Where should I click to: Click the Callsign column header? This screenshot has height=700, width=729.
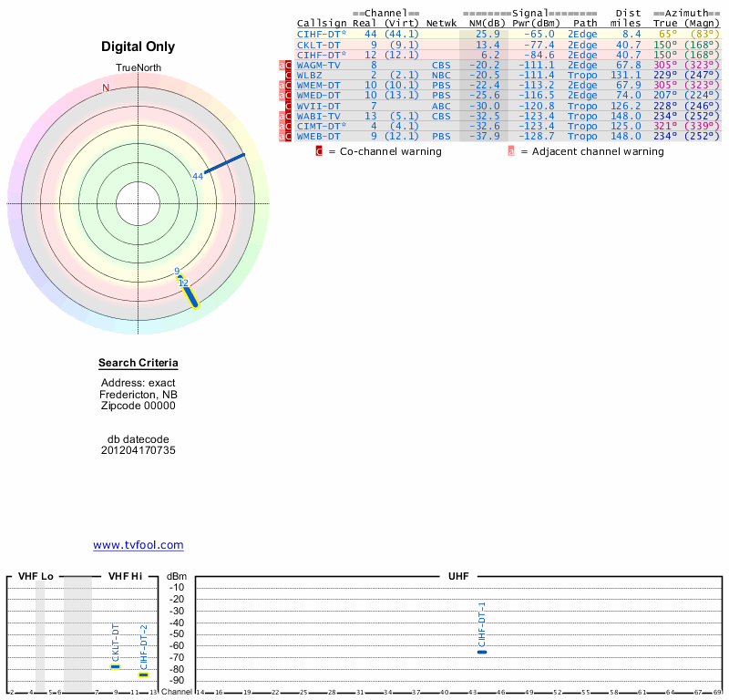[x=322, y=23]
